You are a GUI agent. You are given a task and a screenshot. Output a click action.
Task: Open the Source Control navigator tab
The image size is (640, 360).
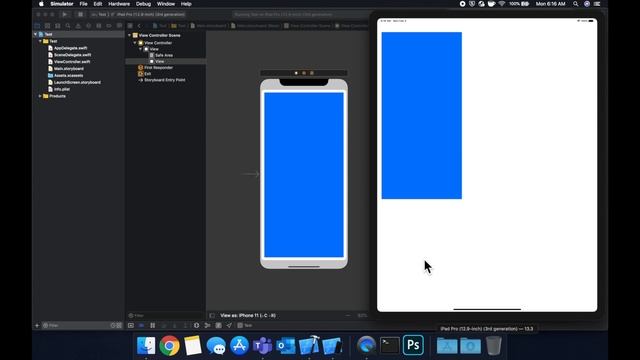pos(47,26)
